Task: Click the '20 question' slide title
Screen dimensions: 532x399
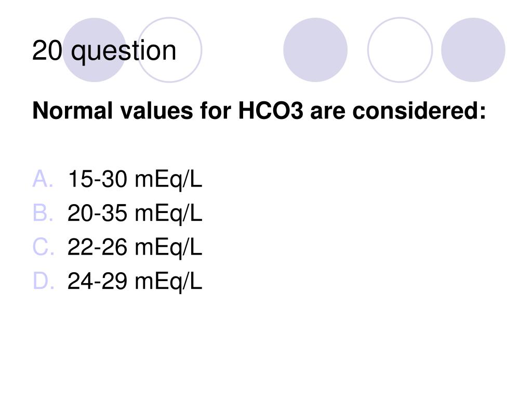Action: coord(104,51)
